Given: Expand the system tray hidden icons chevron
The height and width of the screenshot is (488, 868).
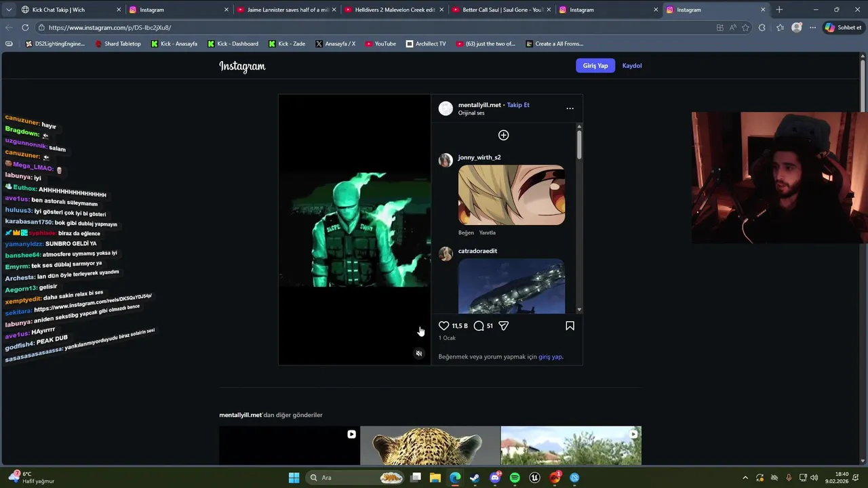Looking at the screenshot, I should (745, 478).
